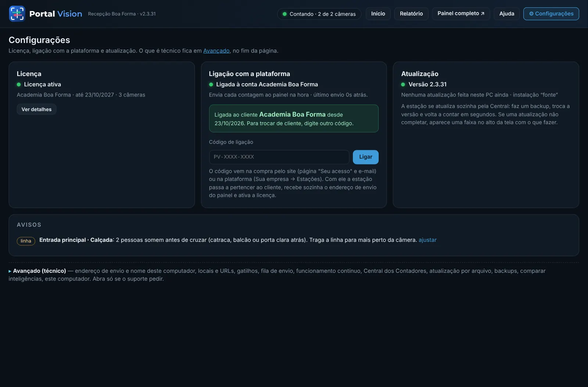The image size is (588, 387).
Task: Click 'O código vem na compra pelo site' paragraph
Action: [x=293, y=183]
